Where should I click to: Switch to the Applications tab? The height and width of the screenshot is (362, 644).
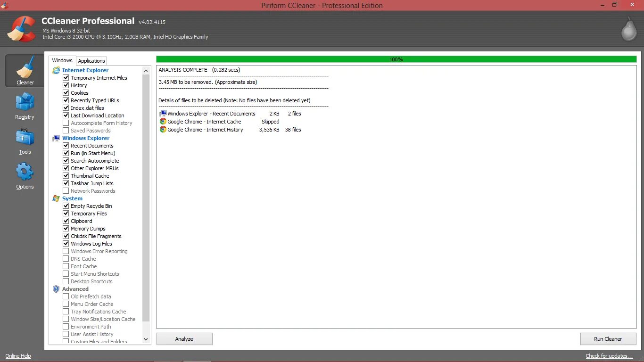tap(91, 61)
